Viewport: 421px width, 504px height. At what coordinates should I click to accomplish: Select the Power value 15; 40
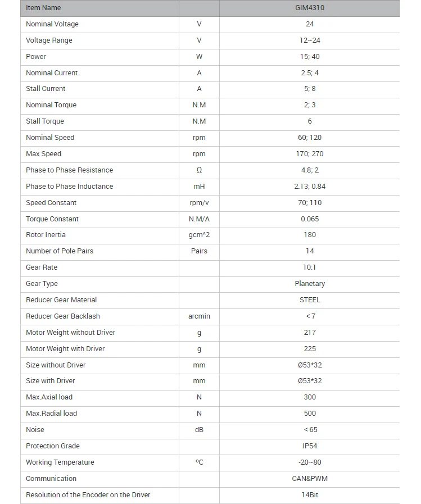click(310, 57)
